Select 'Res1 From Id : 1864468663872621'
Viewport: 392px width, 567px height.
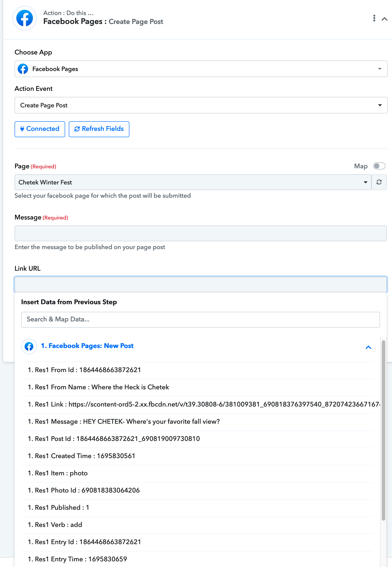click(x=197, y=370)
